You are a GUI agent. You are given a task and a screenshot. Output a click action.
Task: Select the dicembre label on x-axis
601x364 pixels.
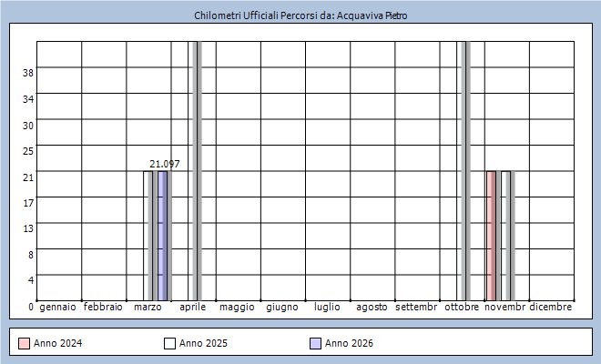click(x=550, y=308)
